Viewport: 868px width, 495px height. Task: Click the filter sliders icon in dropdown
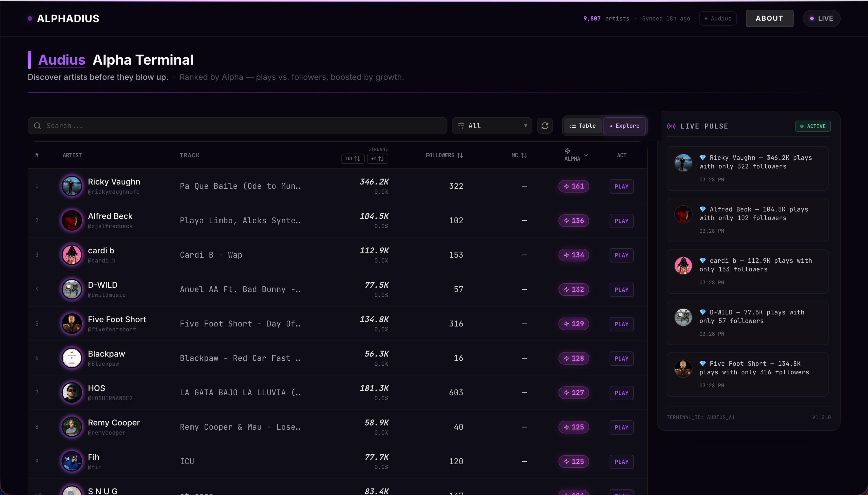[x=461, y=126]
